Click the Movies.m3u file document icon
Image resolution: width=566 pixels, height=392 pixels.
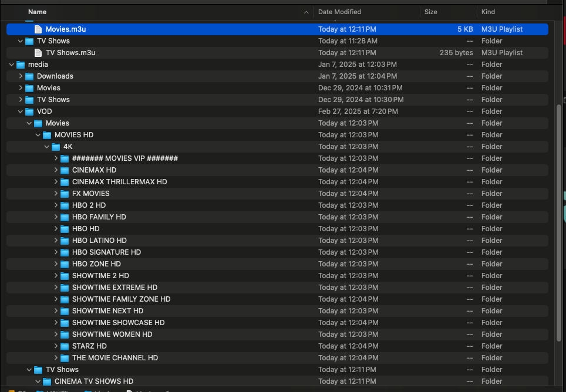click(38, 29)
